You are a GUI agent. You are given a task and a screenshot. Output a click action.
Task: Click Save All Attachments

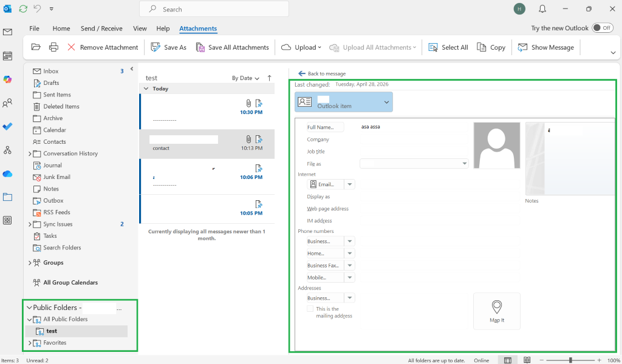coord(233,47)
